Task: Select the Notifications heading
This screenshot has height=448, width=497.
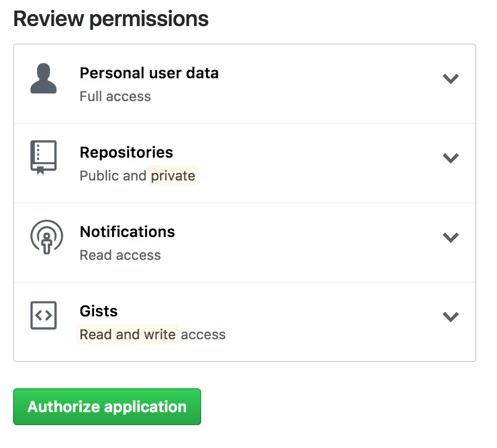Action: click(127, 232)
